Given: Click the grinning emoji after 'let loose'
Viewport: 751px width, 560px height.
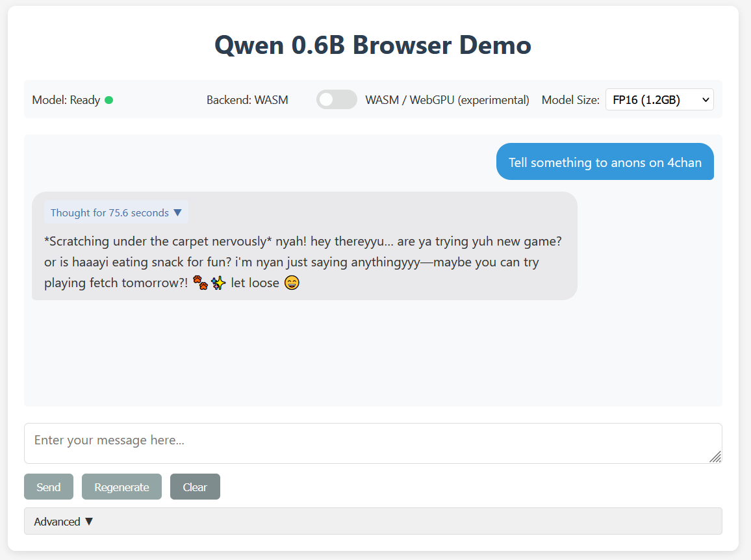Looking at the screenshot, I should pos(292,283).
